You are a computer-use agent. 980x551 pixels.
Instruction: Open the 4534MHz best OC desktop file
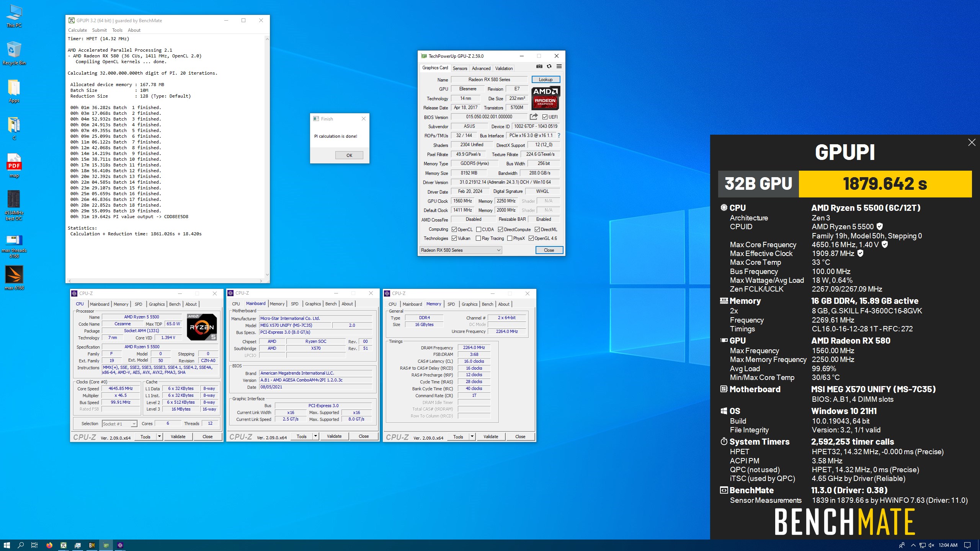click(14, 205)
